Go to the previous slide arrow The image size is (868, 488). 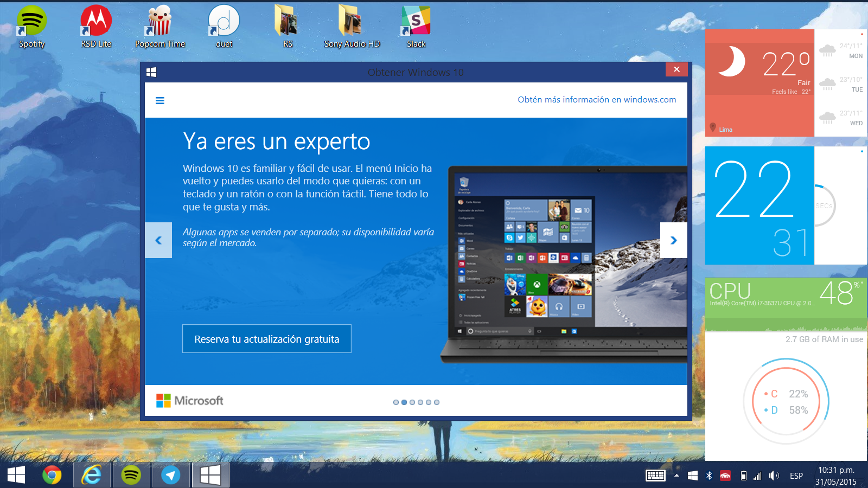coord(158,240)
